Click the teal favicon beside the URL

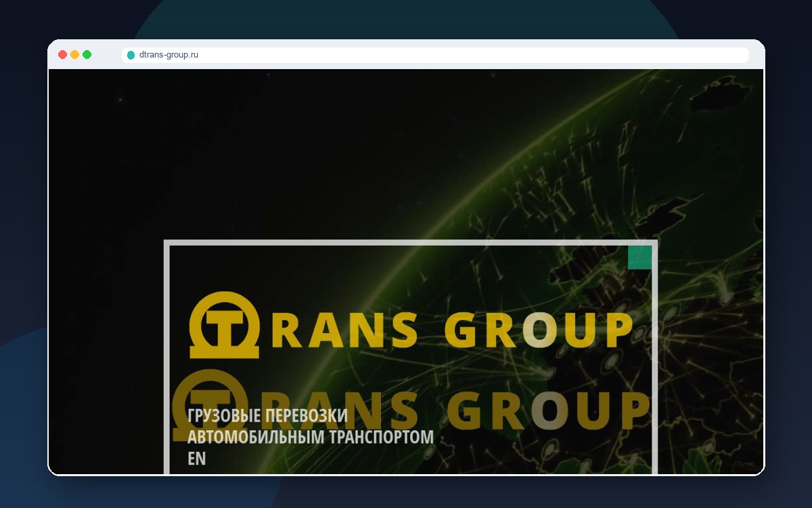click(131, 55)
